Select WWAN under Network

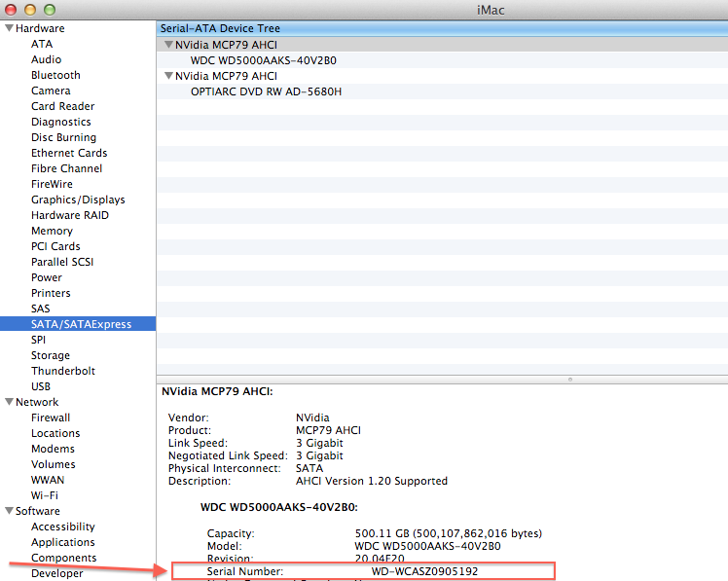tap(48, 480)
